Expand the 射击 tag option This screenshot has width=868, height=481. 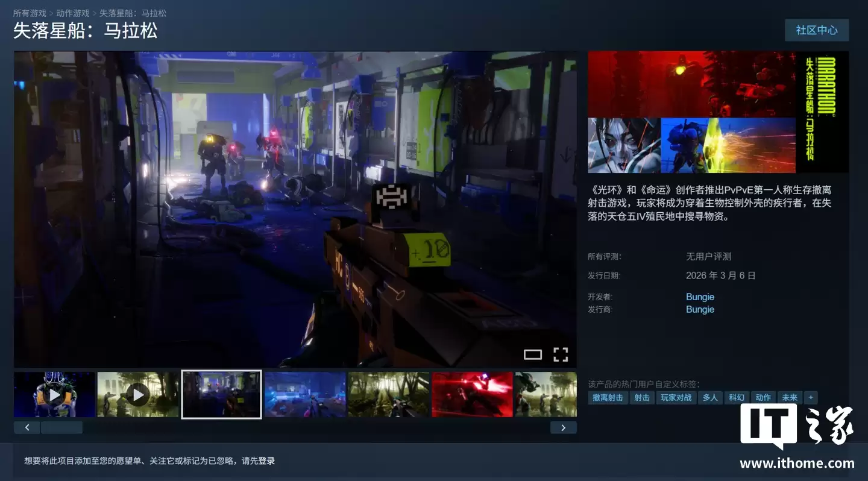(641, 398)
